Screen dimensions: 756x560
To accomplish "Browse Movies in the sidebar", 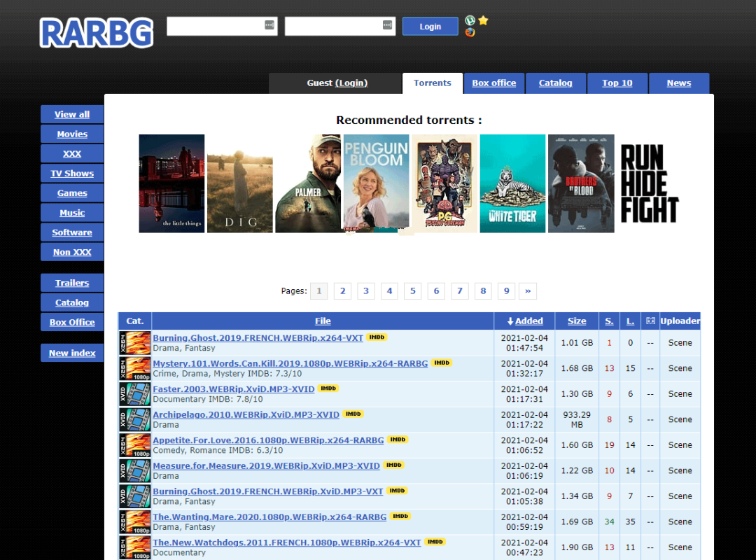I will [72, 134].
